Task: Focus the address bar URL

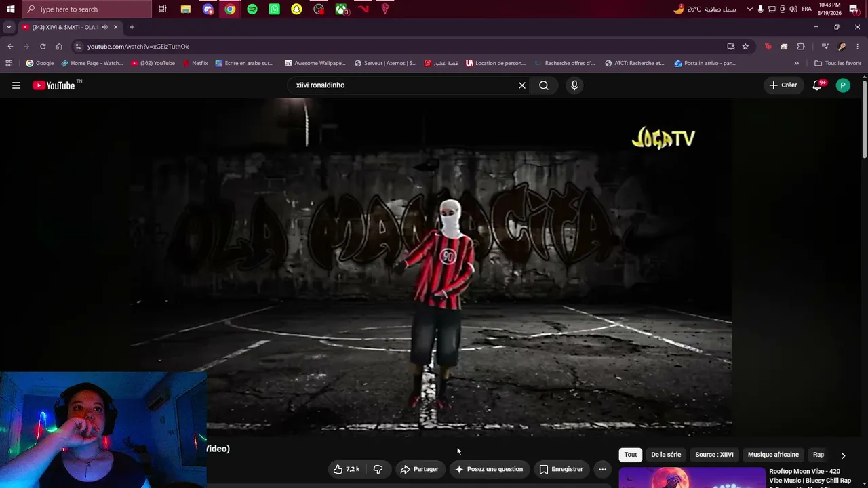Action: coord(138,47)
